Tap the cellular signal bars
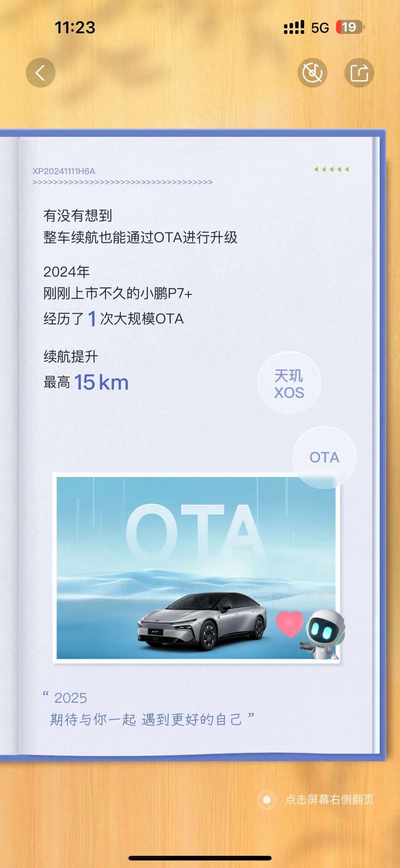400x868 pixels. point(294,27)
